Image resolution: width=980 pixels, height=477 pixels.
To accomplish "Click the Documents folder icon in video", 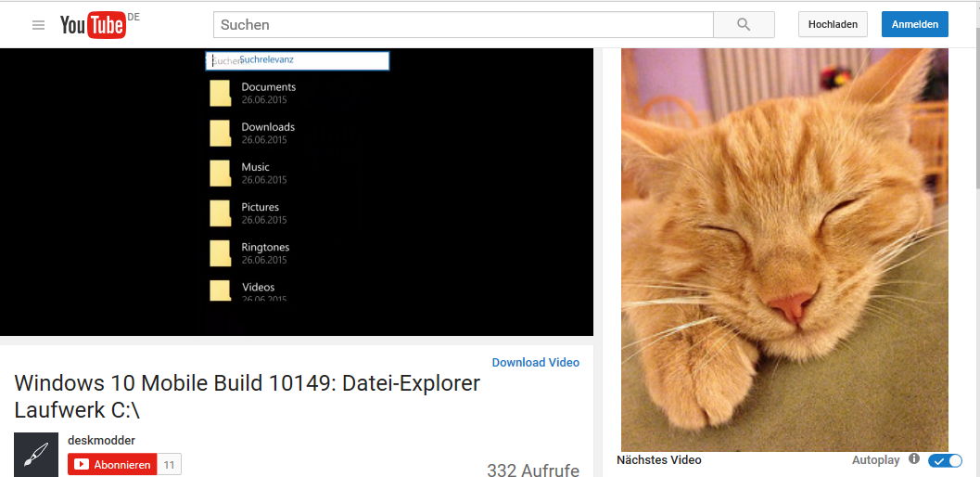I will pyautogui.click(x=220, y=94).
